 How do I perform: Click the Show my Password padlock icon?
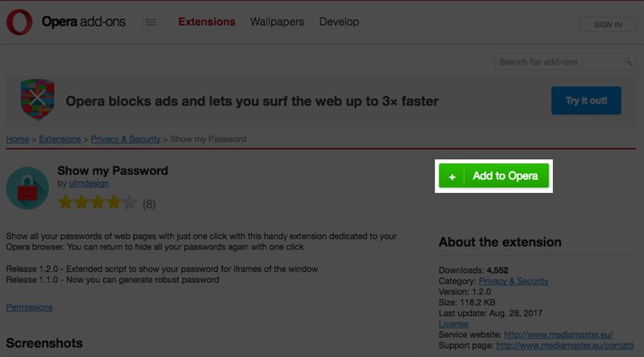[x=27, y=188]
